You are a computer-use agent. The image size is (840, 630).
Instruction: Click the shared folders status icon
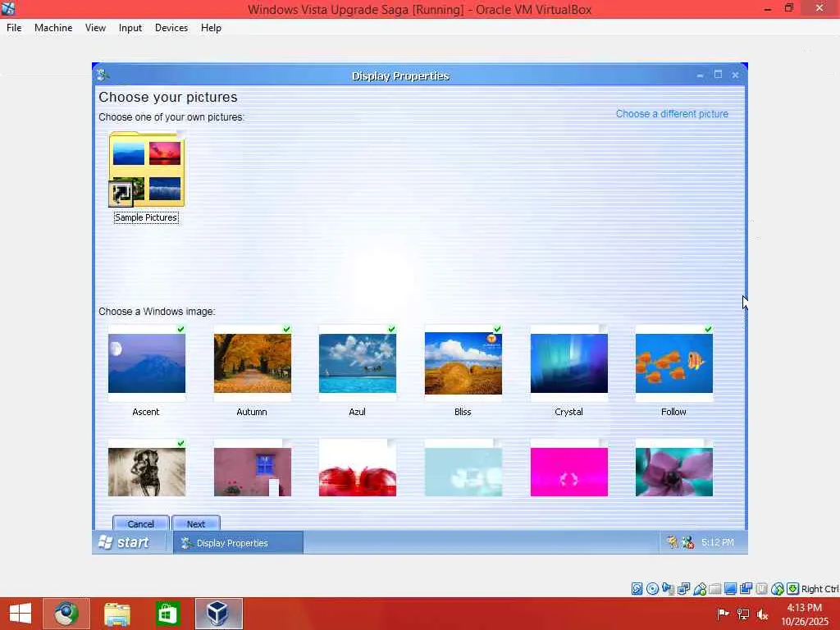pos(714,589)
